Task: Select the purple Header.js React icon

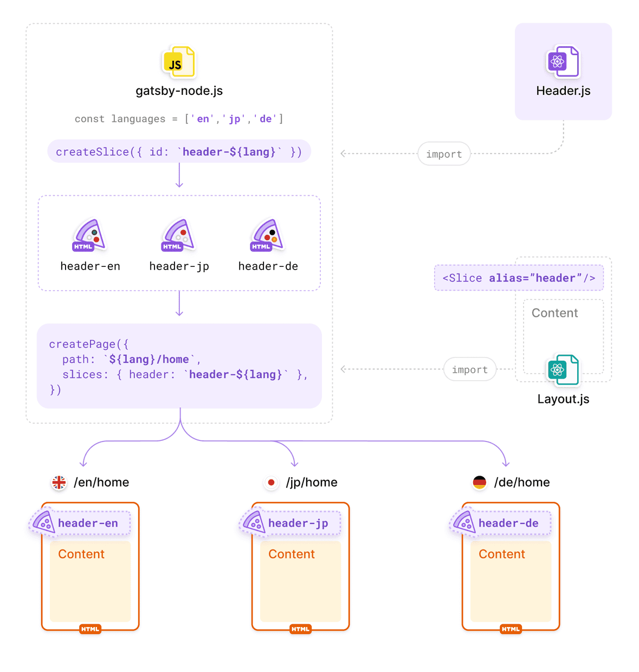Action: click(563, 62)
